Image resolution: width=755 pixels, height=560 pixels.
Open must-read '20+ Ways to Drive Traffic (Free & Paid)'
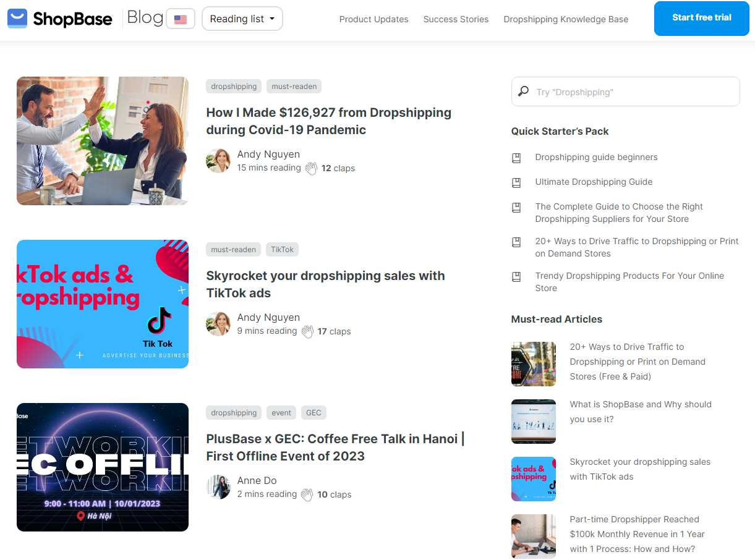click(x=638, y=362)
